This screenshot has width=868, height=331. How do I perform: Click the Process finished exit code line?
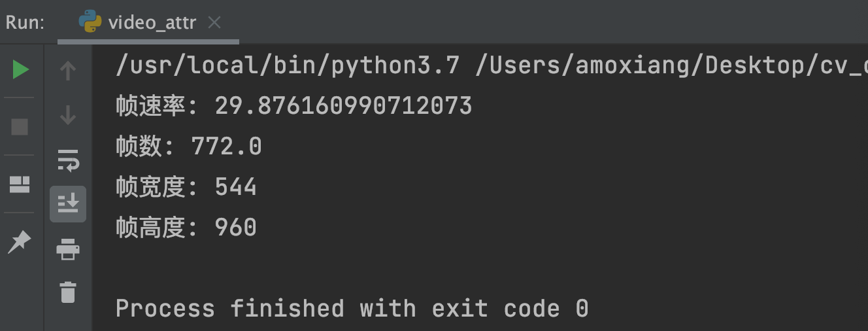tap(352, 308)
